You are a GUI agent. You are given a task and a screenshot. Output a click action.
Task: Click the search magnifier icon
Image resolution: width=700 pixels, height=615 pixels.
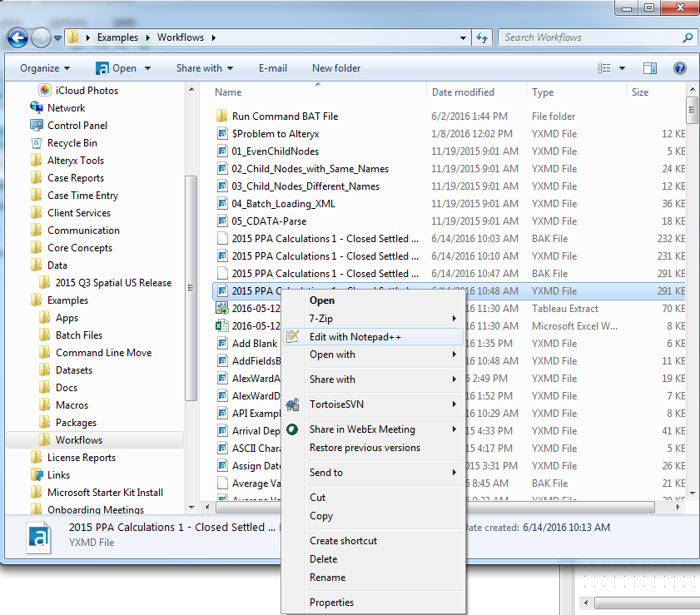[688, 37]
